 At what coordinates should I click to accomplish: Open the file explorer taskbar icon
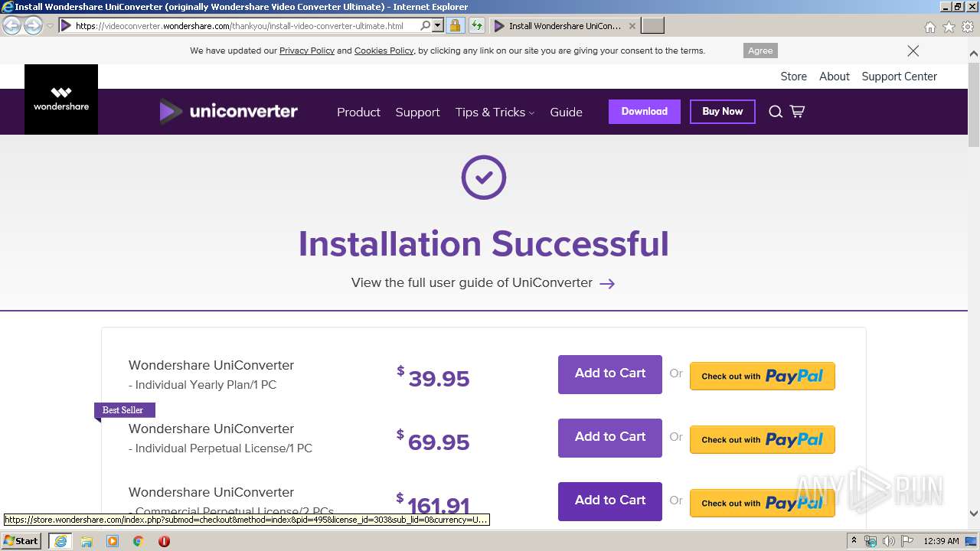[x=87, y=541]
